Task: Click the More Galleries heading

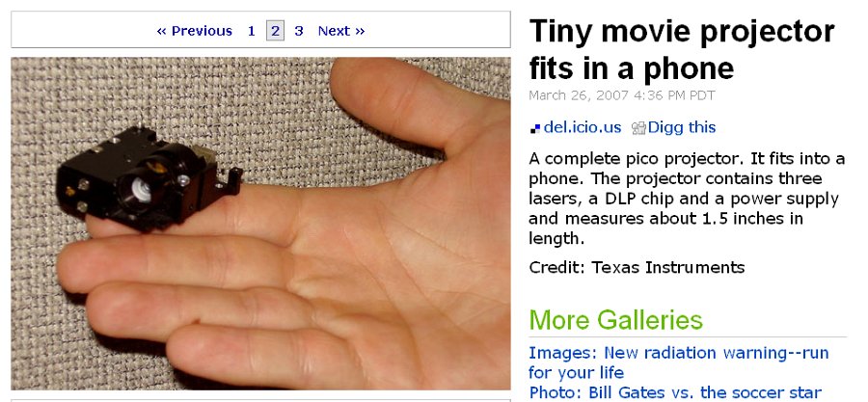Action: [x=615, y=320]
